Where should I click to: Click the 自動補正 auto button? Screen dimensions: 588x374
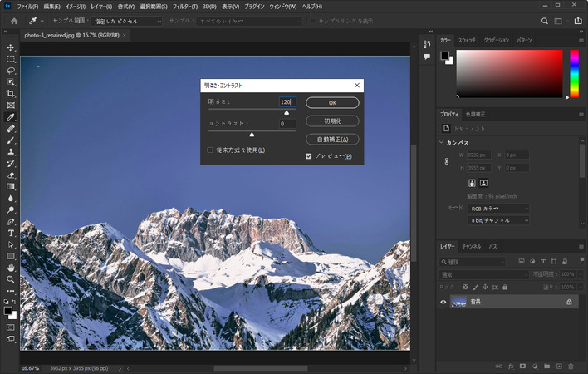[332, 140]
